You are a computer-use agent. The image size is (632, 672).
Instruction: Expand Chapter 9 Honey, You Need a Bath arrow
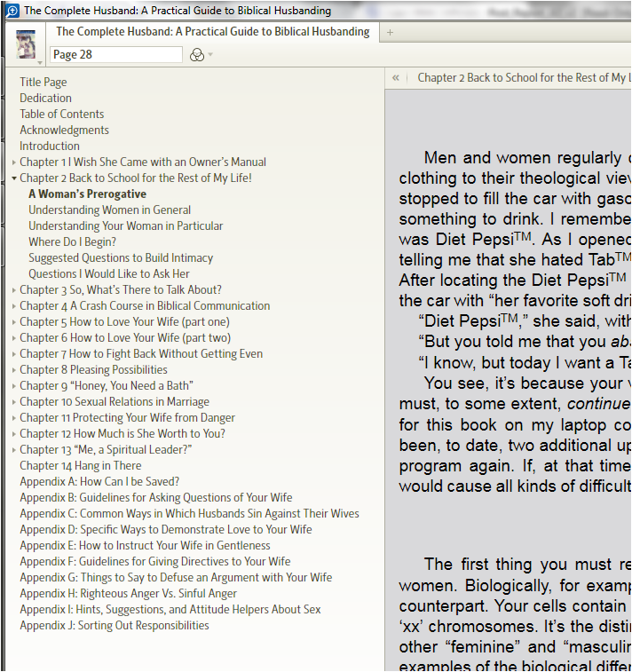(x=14, y=386)
